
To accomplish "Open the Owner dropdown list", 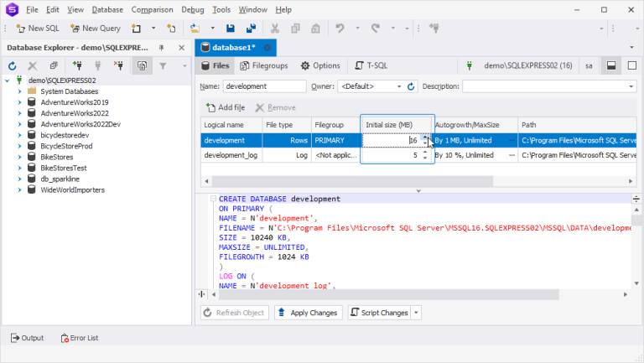I will (x=398, y=86).
